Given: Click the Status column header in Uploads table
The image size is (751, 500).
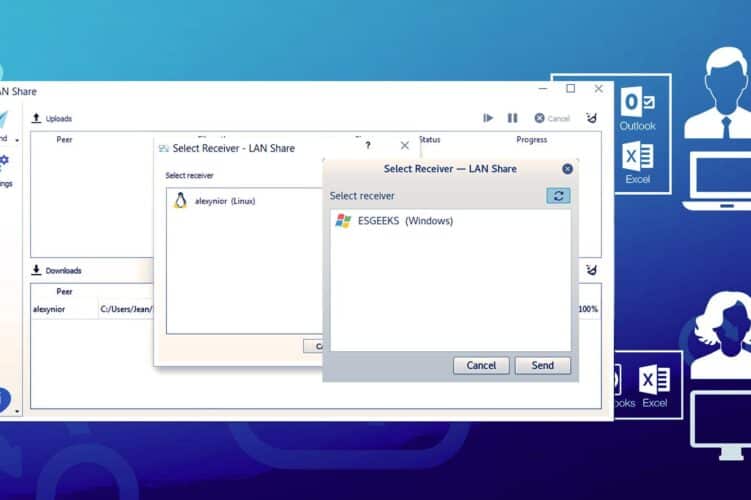Looking at the screenshot, I should (x=430, y=139).
